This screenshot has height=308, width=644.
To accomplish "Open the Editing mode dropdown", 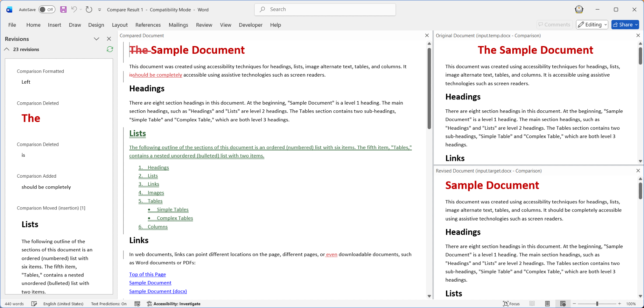I will tap(592, 25).
